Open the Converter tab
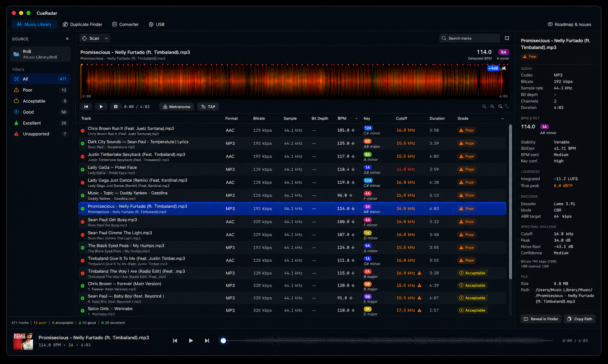 [125, 24]
